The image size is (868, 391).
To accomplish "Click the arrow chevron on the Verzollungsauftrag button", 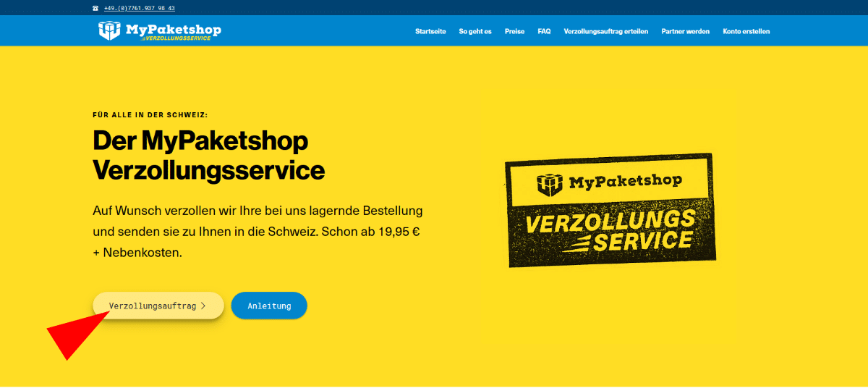I will [x=203, y=306].
